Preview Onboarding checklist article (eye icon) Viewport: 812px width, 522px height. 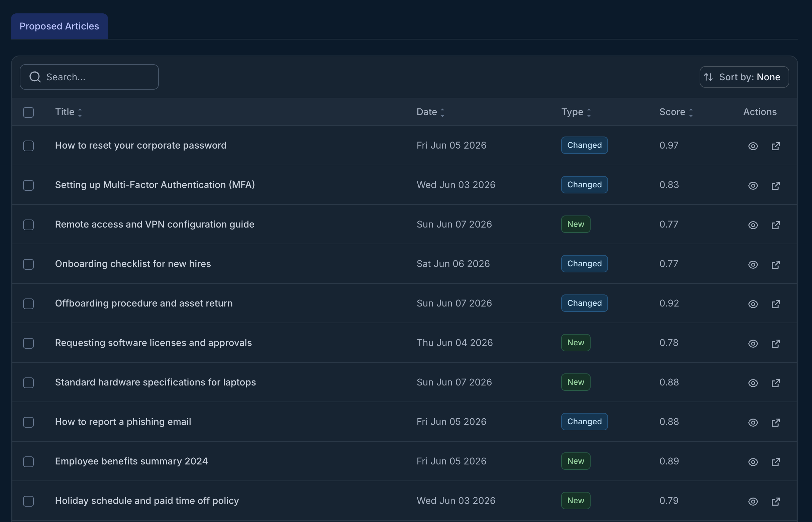pos(753,265)
